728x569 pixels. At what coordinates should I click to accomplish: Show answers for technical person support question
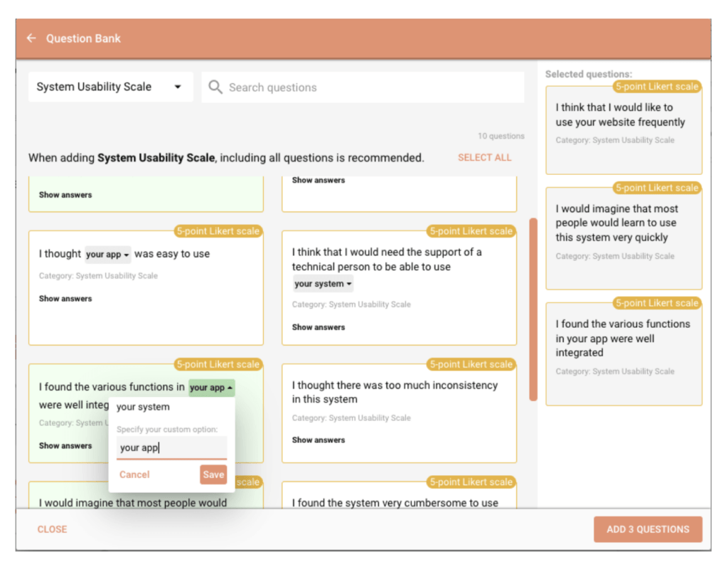click(x=318, y=327)
